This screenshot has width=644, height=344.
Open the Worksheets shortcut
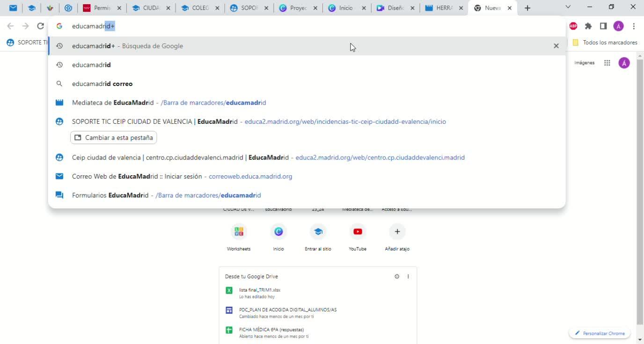pyautogui.click(x=239, y=237)
